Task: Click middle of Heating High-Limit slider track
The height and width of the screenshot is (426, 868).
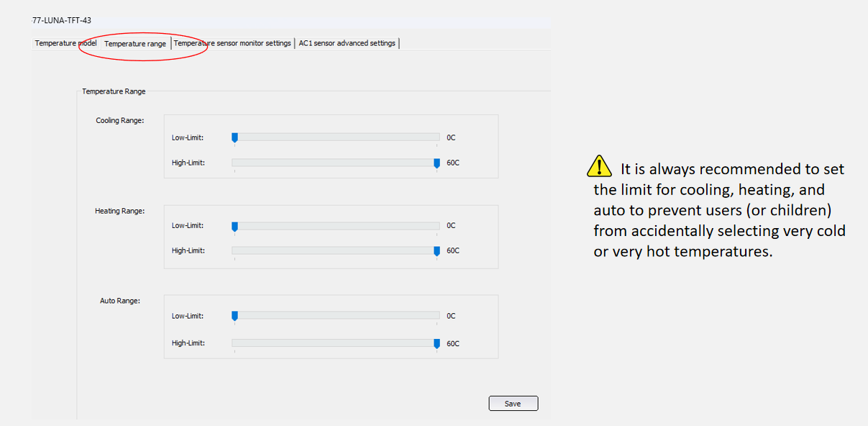Action: (336, 251)
